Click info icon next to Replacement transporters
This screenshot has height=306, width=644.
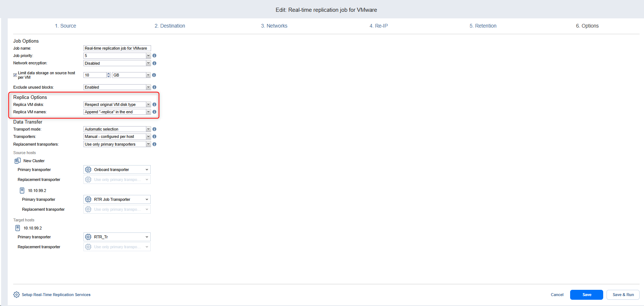(154, 144)
